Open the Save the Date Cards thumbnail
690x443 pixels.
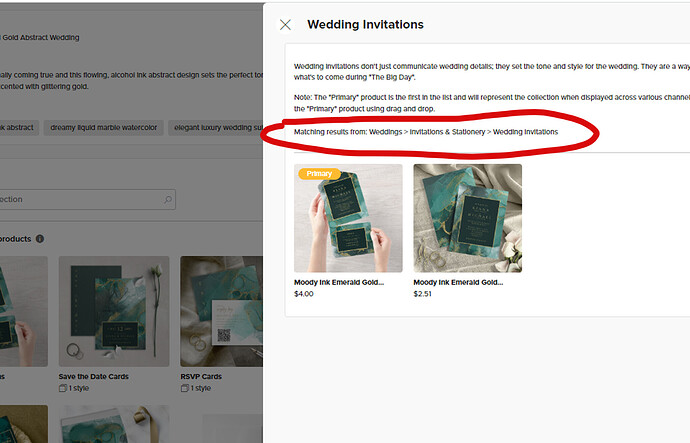click(x=114, y=311)
